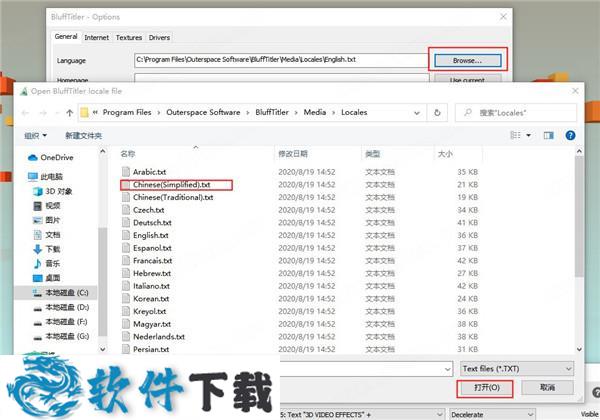Click the Back navigation arrow

coord(25,113)
